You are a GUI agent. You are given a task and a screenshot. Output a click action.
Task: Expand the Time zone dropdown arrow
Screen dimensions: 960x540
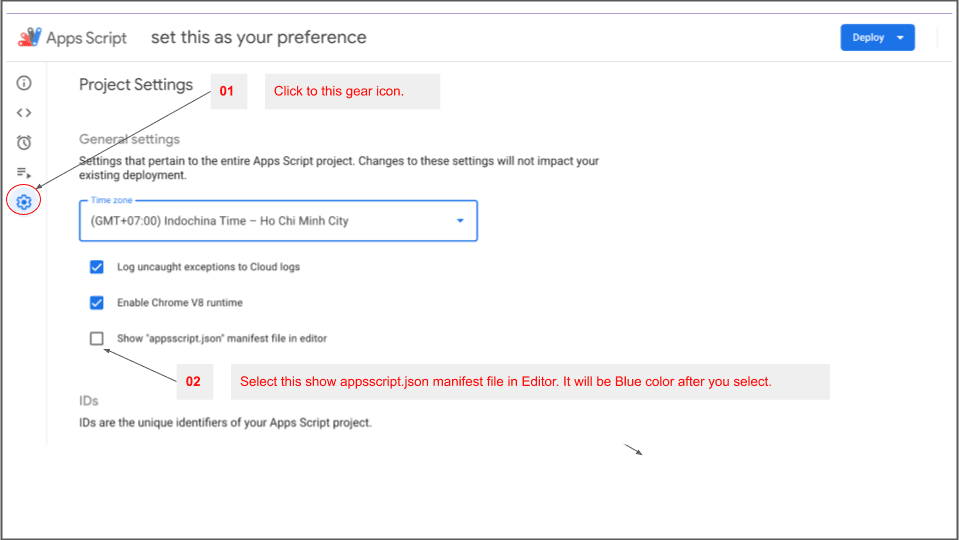[x=460, y=221]
